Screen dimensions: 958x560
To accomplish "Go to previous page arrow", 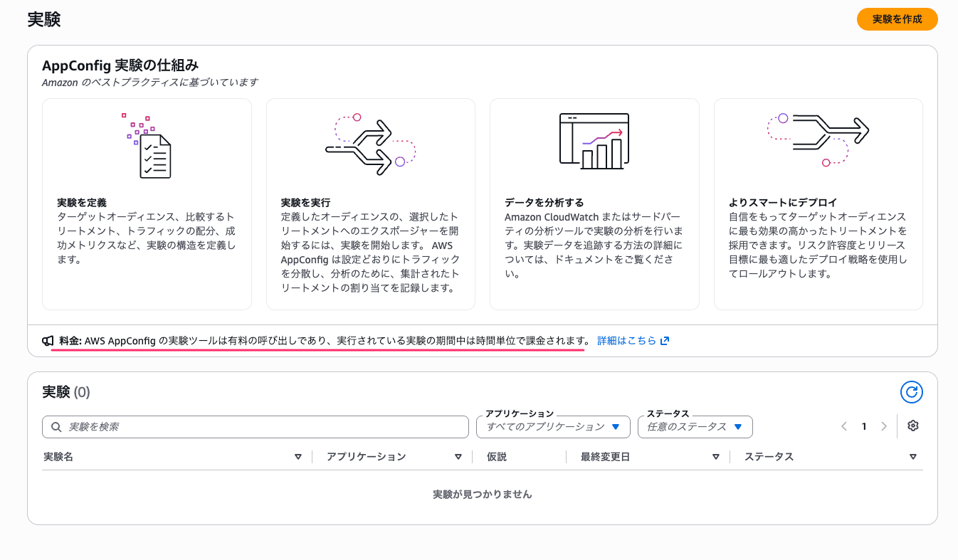I will pyautogui.click(x=844, y=426).
